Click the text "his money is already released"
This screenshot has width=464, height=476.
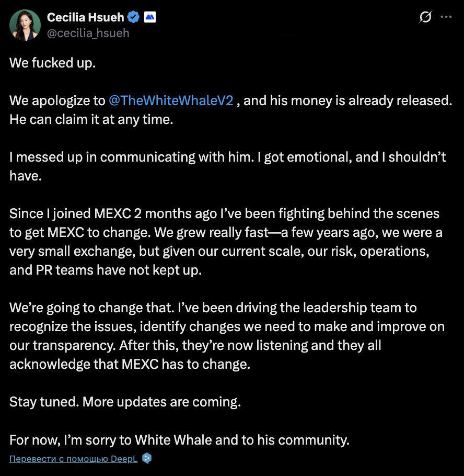coord(346,100)
